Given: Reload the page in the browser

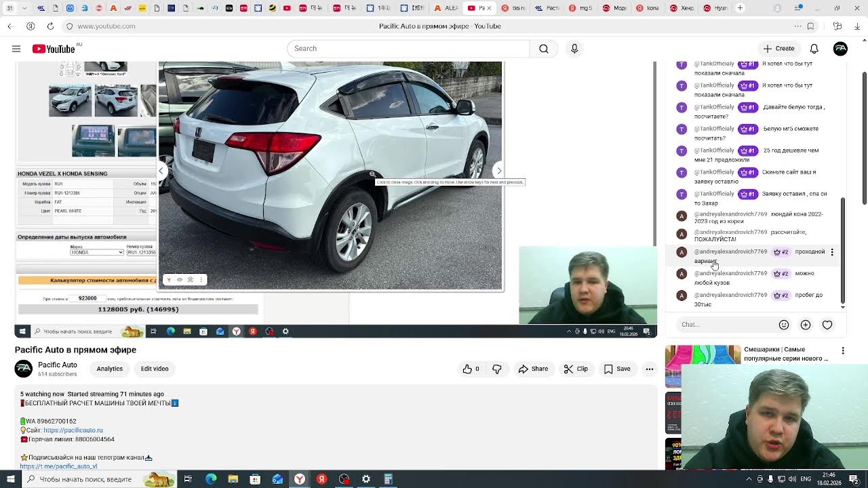Looking at the screenshot, I should click(x=50, y=26).
